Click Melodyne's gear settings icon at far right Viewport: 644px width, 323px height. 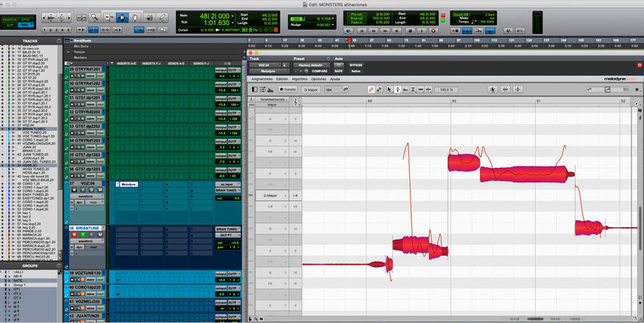[x=637, y=90]
